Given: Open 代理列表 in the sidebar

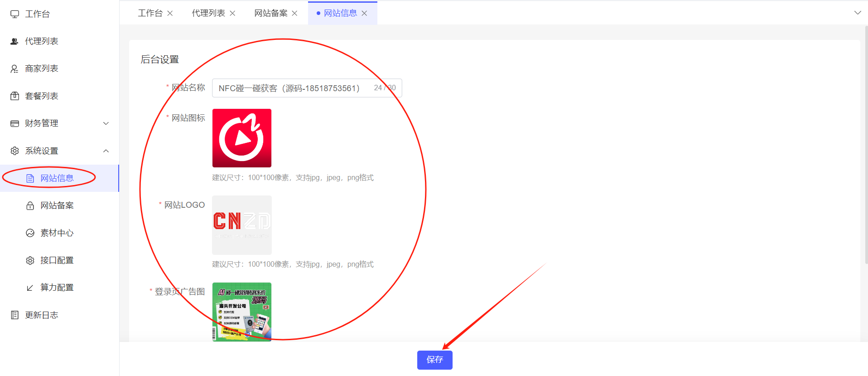Looking at the screenshot, I should [59, 41].
